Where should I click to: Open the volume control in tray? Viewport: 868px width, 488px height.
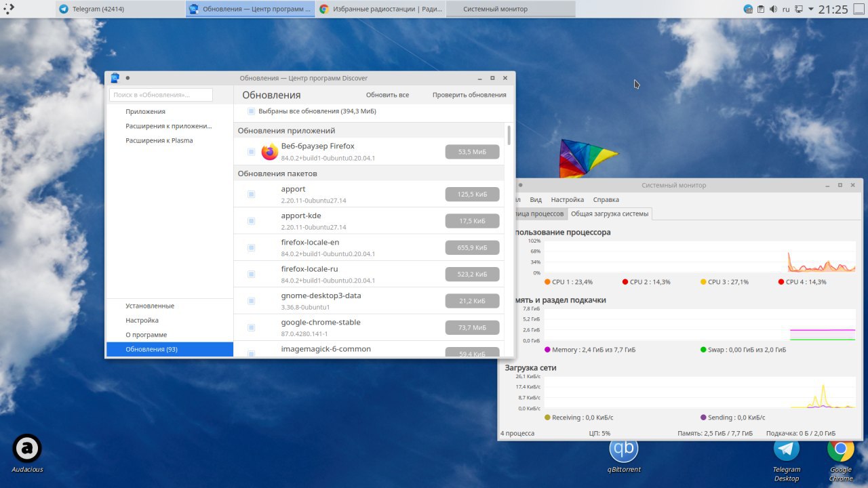(773, 9)
